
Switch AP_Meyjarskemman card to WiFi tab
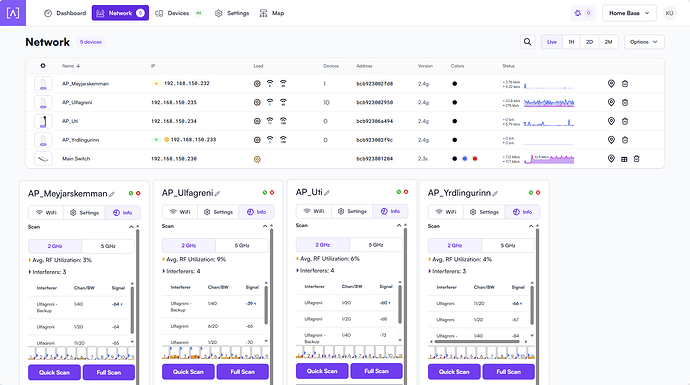coord(46,213)
